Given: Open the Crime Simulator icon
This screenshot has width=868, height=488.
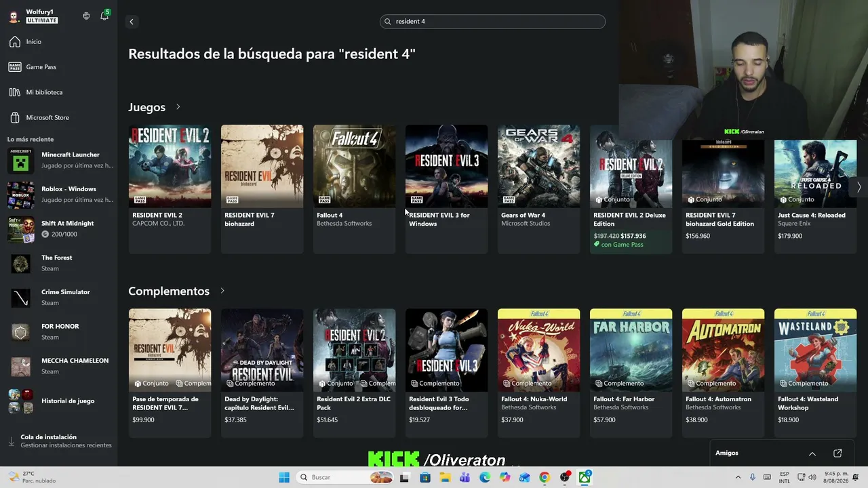Looking at the screenshot, I should pyautogui.click(x=20, y=298).
